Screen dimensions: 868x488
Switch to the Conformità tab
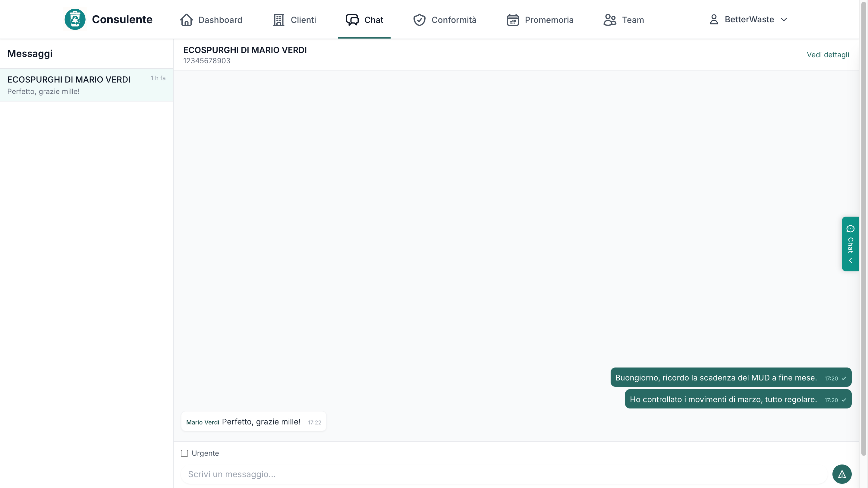click(445, 20)
